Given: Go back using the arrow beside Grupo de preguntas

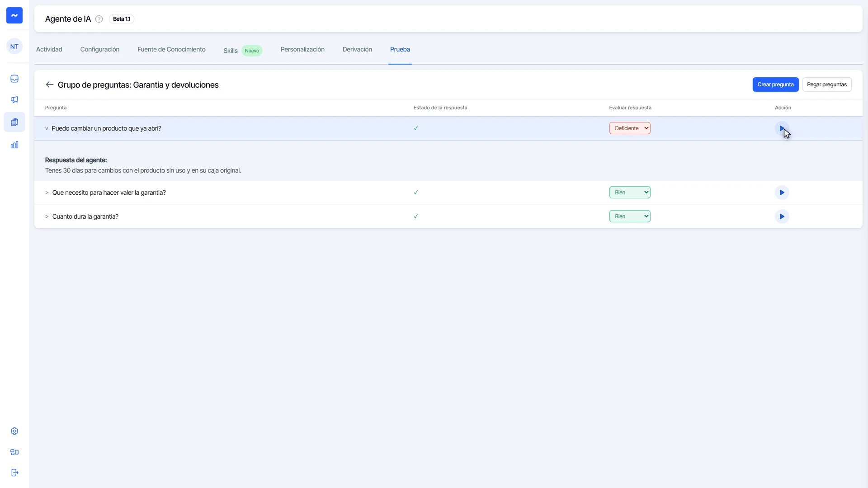Looking at the screenshot, I should coord(50,84).
